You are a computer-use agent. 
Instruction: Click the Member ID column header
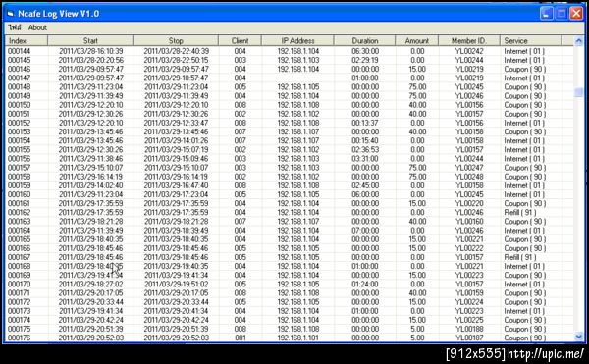coord(469,40)
